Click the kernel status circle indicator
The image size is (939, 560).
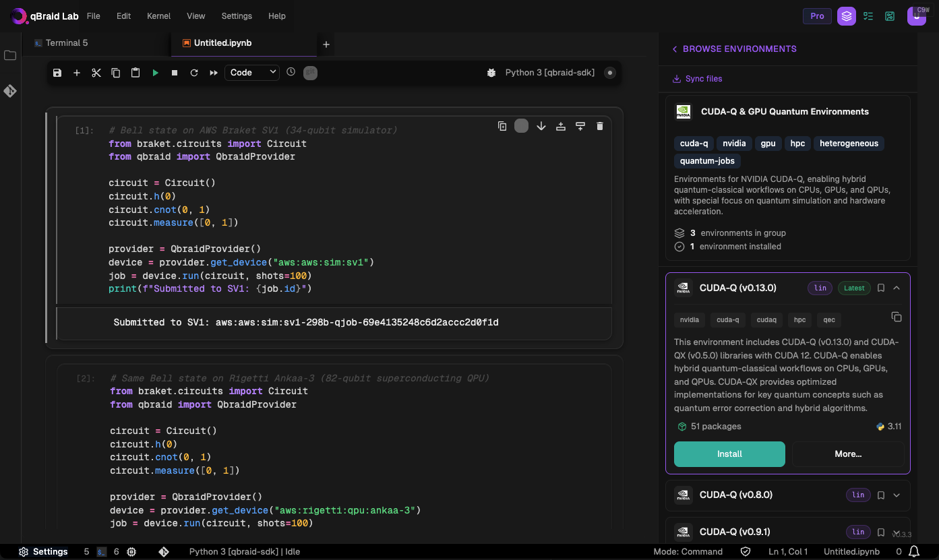(x=610, y=73)
